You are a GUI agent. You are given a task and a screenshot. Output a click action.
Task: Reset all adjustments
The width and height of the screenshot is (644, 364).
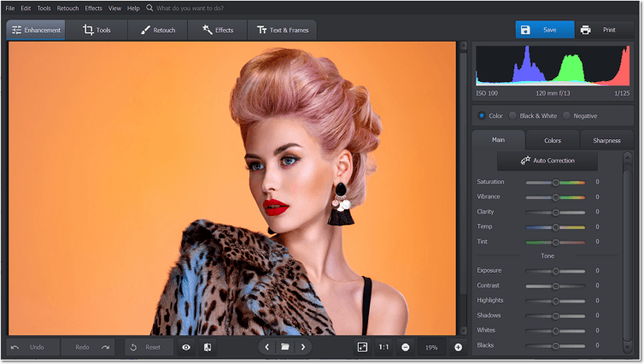click(149, 347)
